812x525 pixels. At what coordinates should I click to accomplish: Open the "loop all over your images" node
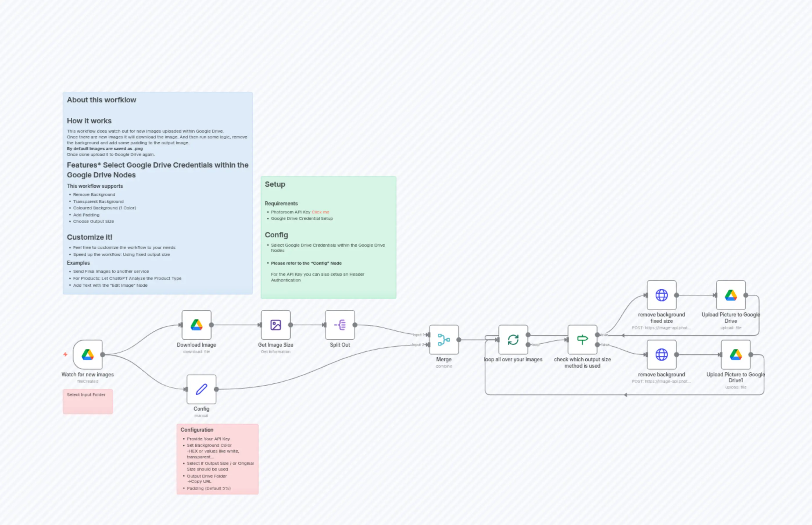(x=513, y=339)
